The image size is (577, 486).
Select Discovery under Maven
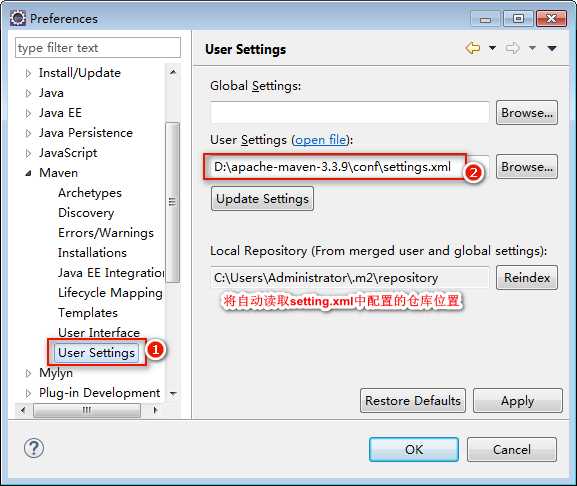pos(86,213)
